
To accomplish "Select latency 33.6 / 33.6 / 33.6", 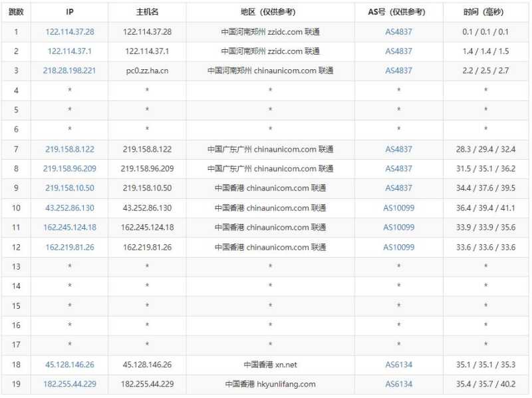I will coord(485,247).
